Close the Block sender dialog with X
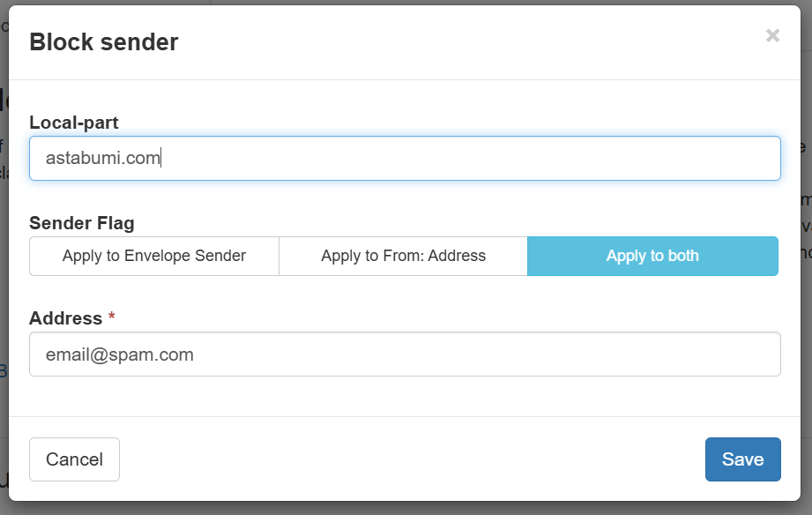 [772, 35]
